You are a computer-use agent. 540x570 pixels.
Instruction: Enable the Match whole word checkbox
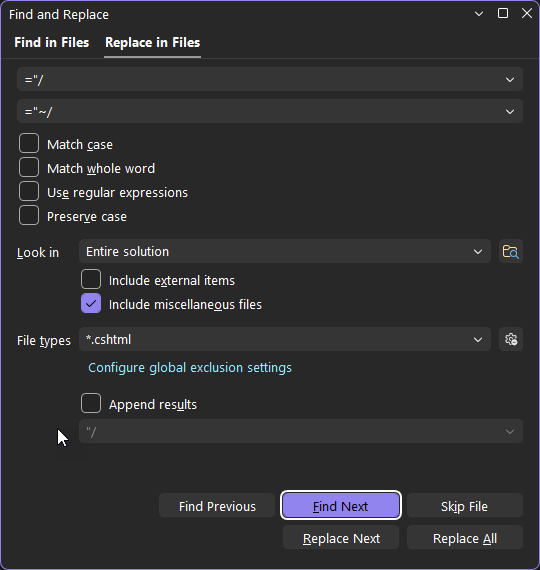coord(29,167)
